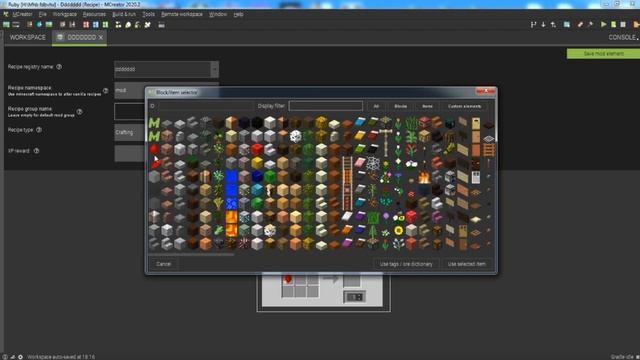The image size is (640, 360).
Task: Click the selector's horizontal scrollbar
Action: click(191, 254)
